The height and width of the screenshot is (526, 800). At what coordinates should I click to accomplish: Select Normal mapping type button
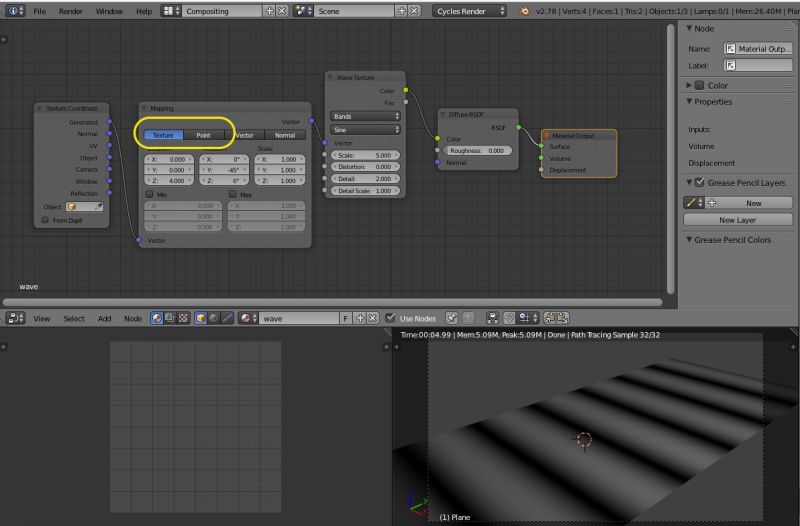tap(285, 135)
